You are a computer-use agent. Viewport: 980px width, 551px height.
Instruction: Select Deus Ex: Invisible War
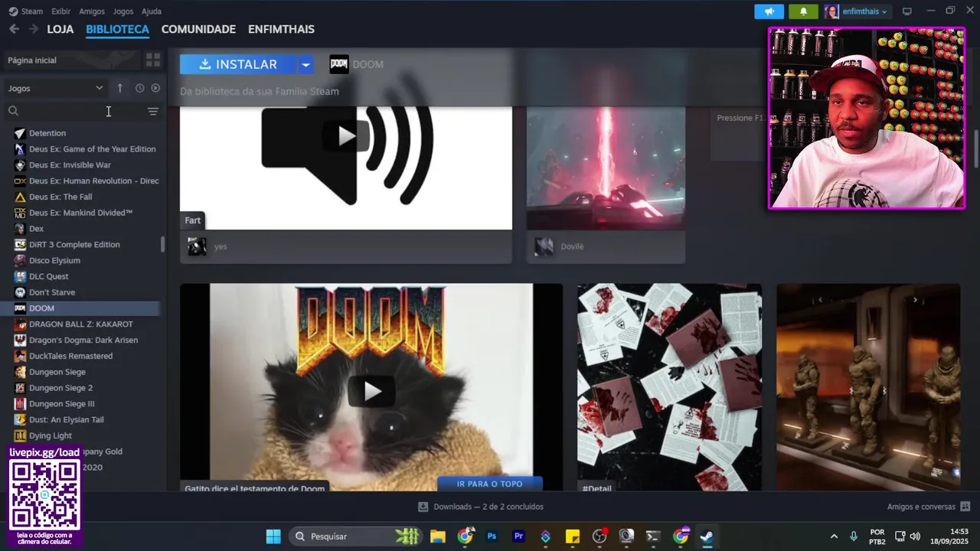(70, 165)
